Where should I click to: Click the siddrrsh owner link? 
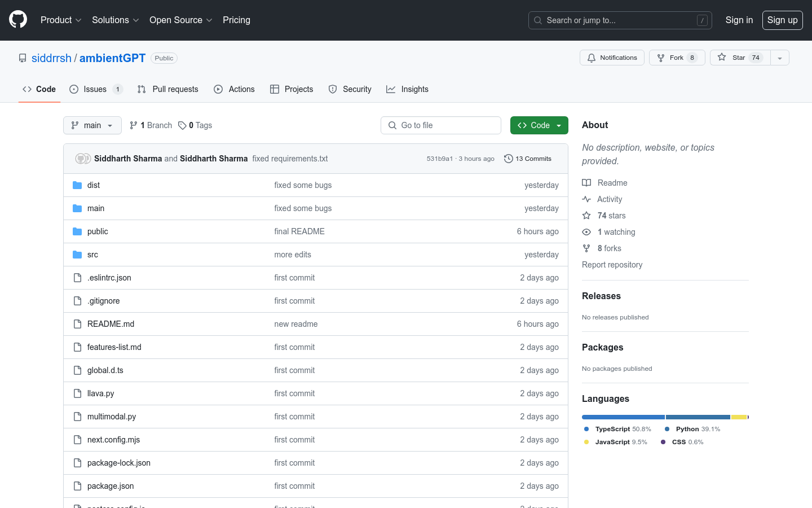pyautogui.click(x=51, y=58)
